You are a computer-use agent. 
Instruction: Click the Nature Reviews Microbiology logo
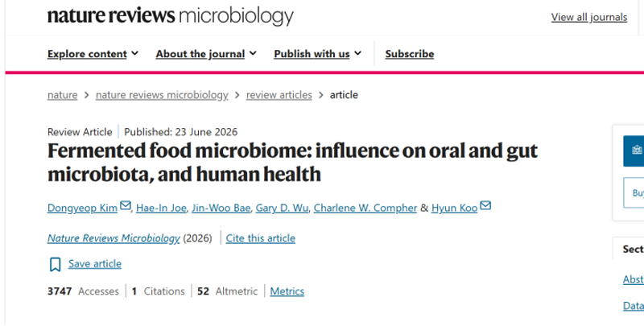point(171,16)
